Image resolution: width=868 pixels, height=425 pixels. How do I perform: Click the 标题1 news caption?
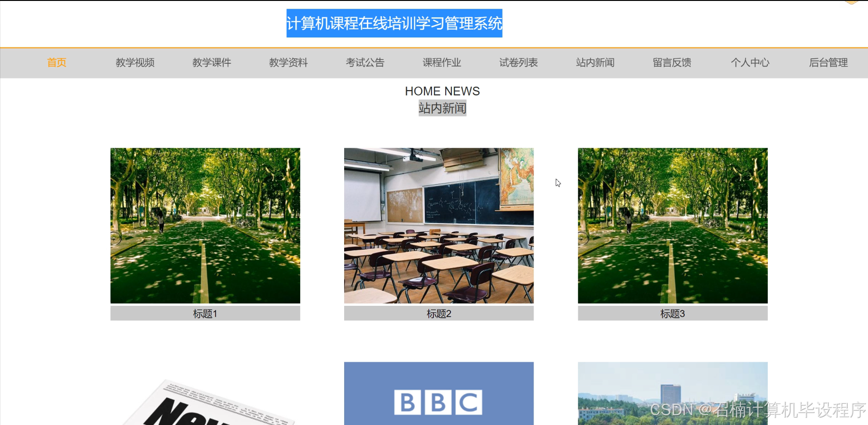[205, 314]
